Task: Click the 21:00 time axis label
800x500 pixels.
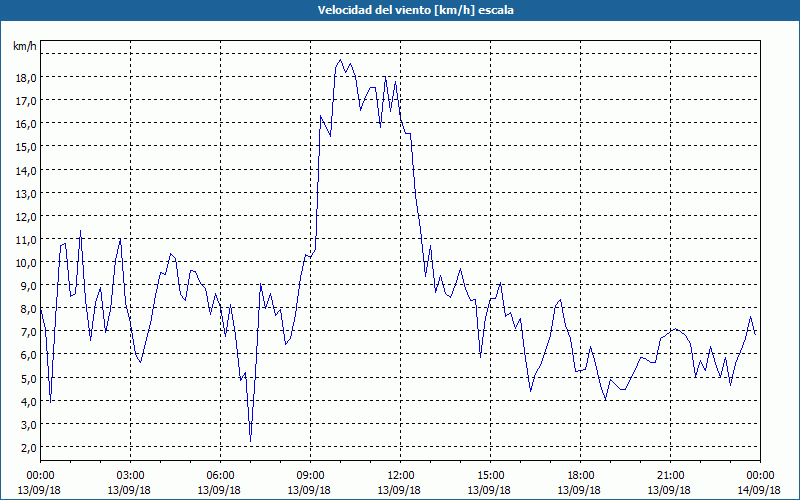Action: point(670,476)
